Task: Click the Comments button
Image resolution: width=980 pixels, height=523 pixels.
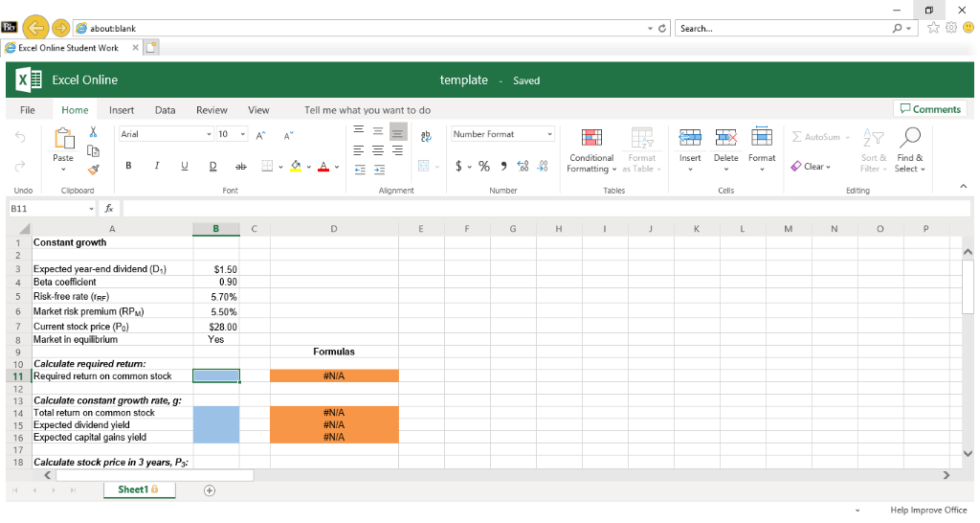Action: (x=928, y=109)
